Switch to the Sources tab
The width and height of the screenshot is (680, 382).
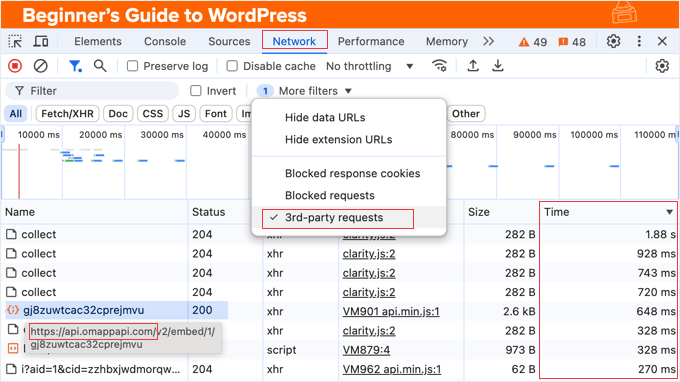pos(229,42)
